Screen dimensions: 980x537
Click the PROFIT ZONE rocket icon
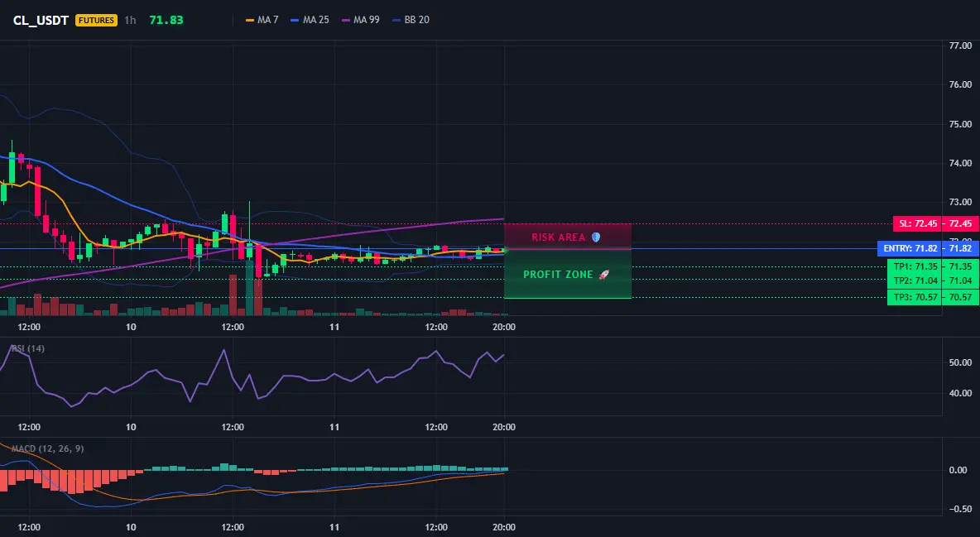tap(603, 274)
